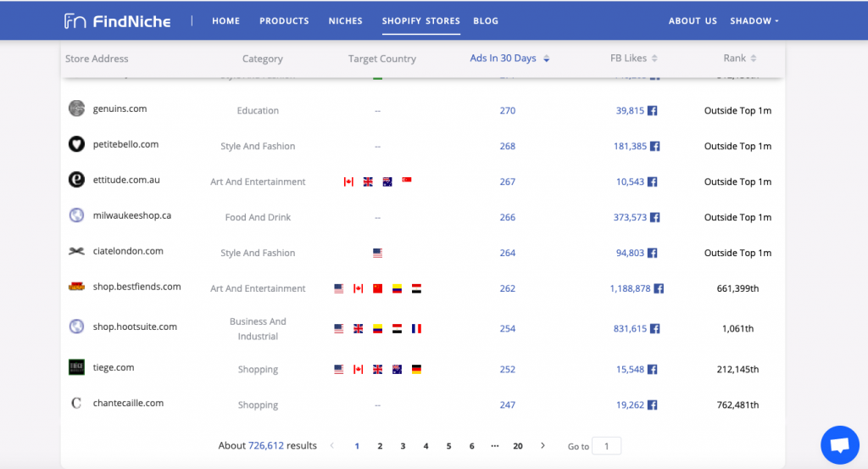The height and width of the screenshot is (469, 868).
Task: Go to pagination page 6
Action: [471, 446]
